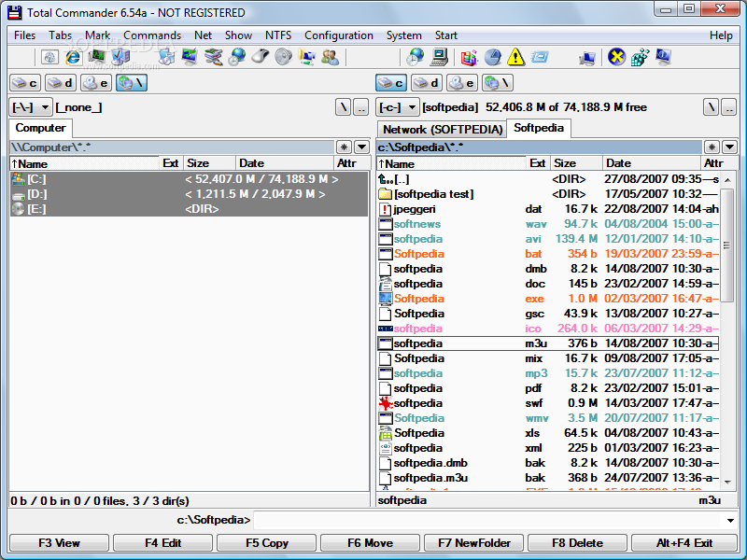Screen dimensions: 747x560
Task: Open the right panel drive selector [-c-]
Action: [x=393, y=106]
